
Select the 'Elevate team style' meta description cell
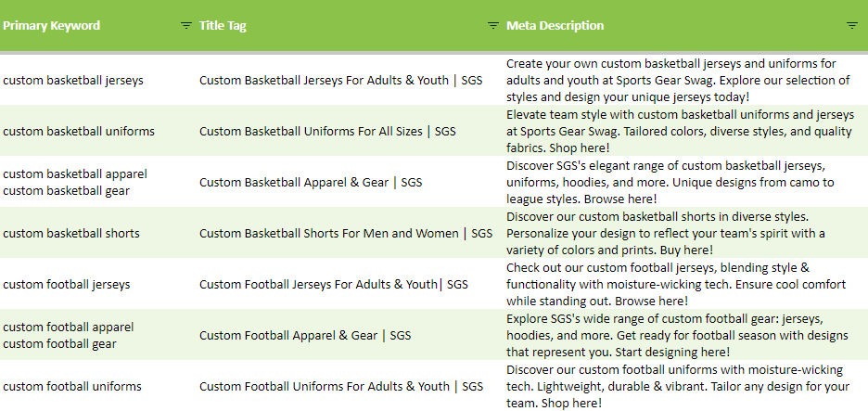coord(686,131)
